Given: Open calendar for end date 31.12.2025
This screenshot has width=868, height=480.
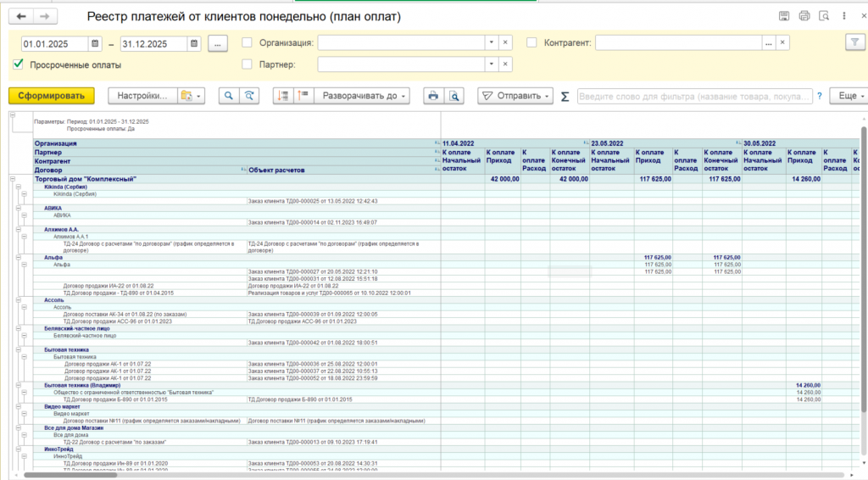Looking at the screenshot, I should click(x=195, y=43).
